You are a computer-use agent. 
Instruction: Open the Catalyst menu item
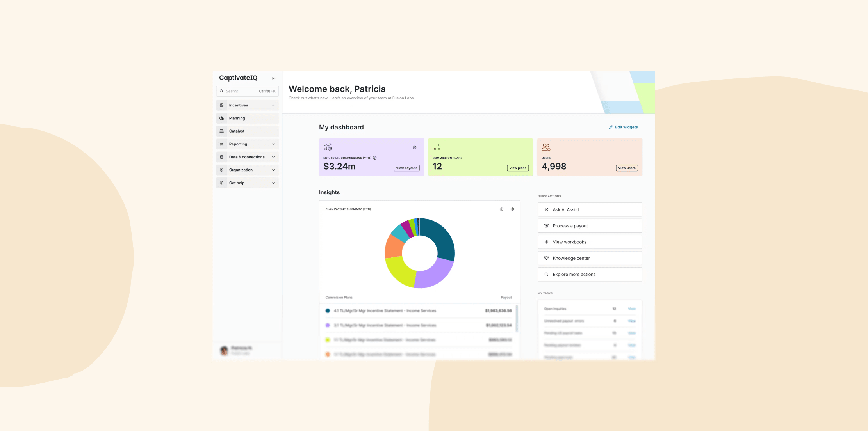(x=248, y=131)
